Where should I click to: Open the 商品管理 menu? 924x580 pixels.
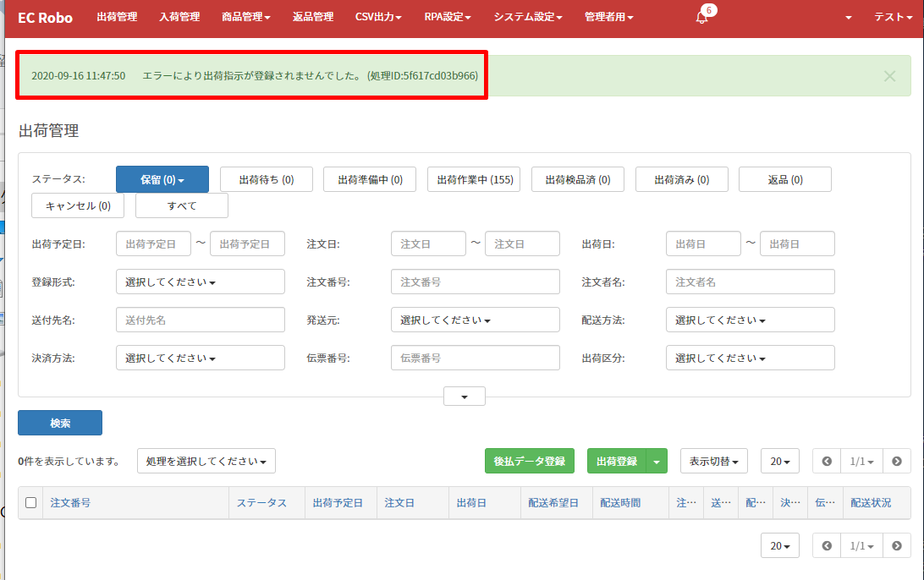pyautogui.click(x=245, y=17)
